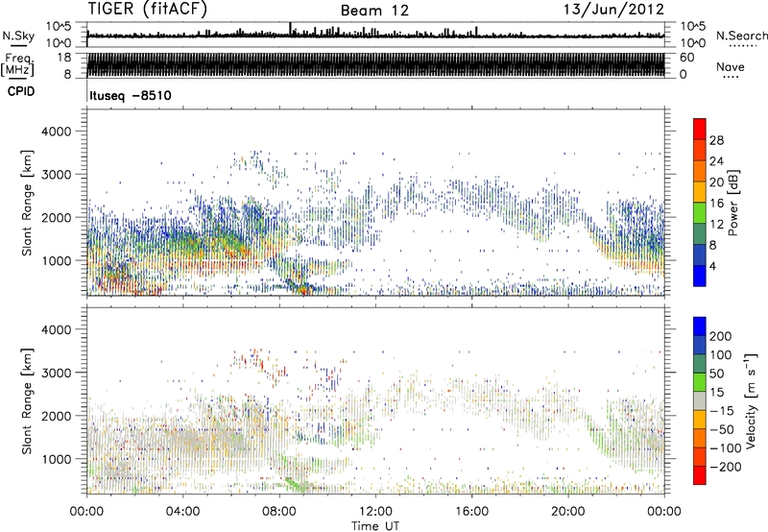Click the CPID label

(x=21, y=91)
